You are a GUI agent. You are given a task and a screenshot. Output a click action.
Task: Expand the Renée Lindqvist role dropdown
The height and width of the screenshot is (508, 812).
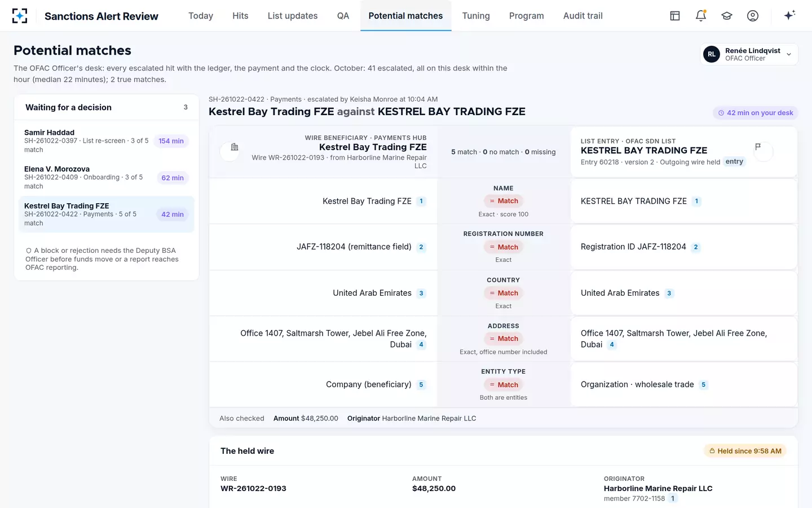coord(749,54)
